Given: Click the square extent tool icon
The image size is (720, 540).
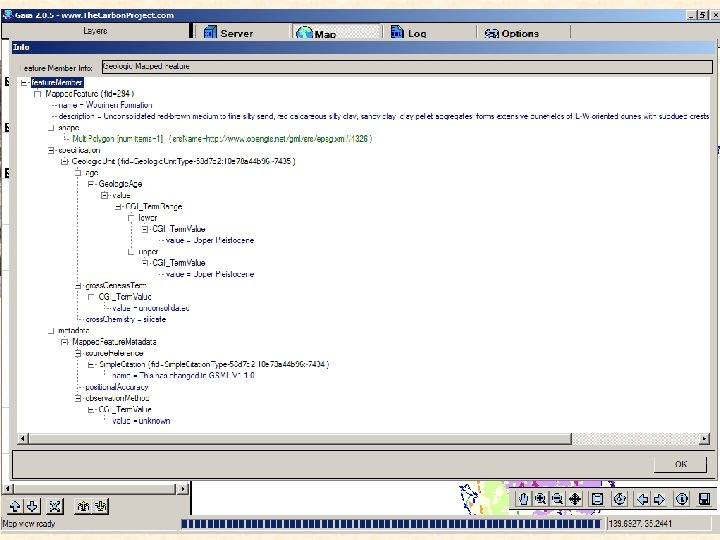Looking at the screenshot, I should point(597,499).
